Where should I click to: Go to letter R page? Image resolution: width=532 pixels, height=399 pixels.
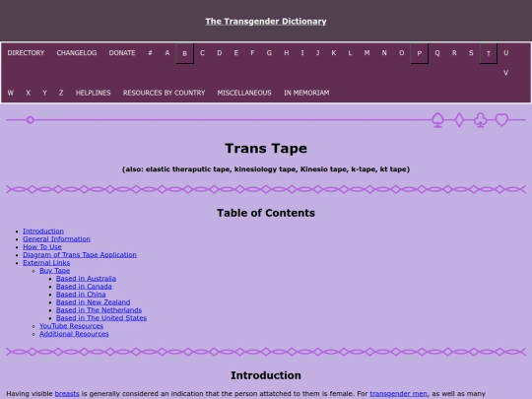(454, 53)
